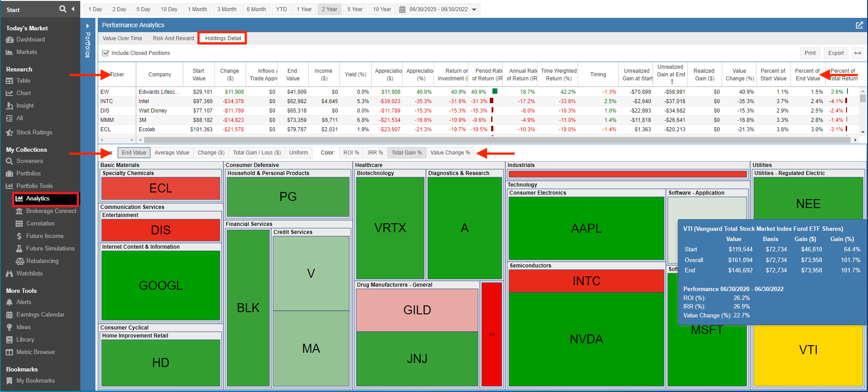Set color to ROI %
Screen dimensions: 868x392
[x=351, y=153]
